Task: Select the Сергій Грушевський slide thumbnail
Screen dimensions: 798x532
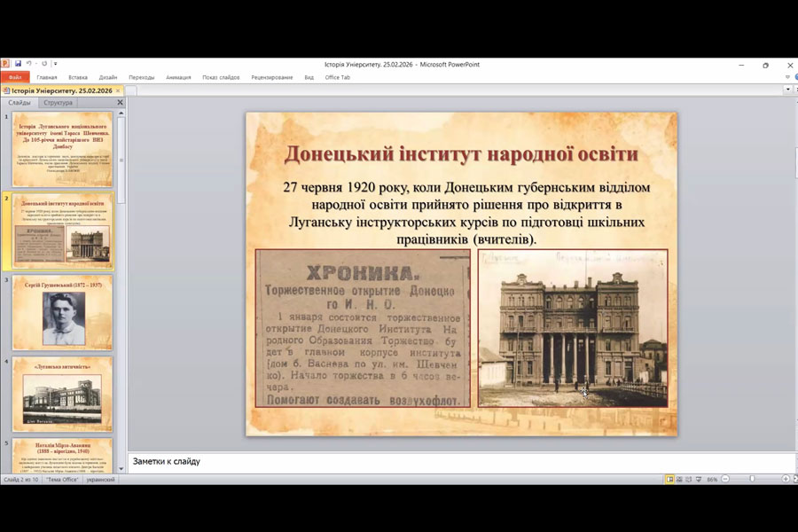Action: (x=63, y=313)
